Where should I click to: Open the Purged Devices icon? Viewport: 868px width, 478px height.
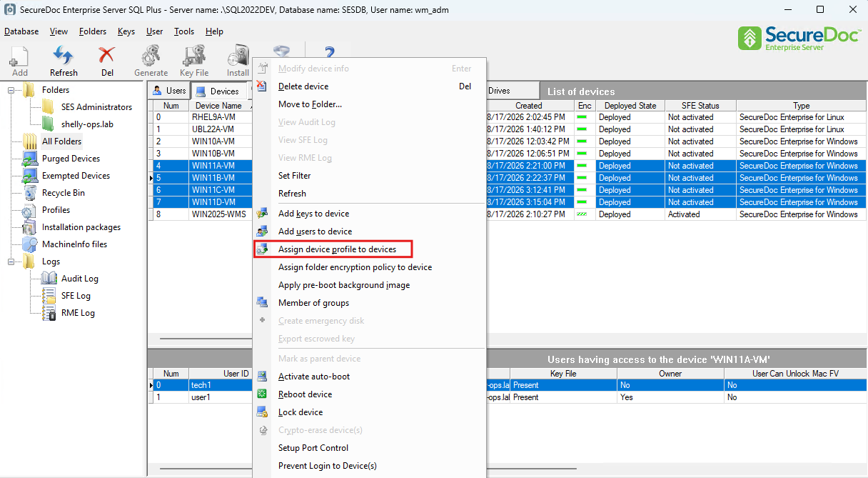(30, 159)
